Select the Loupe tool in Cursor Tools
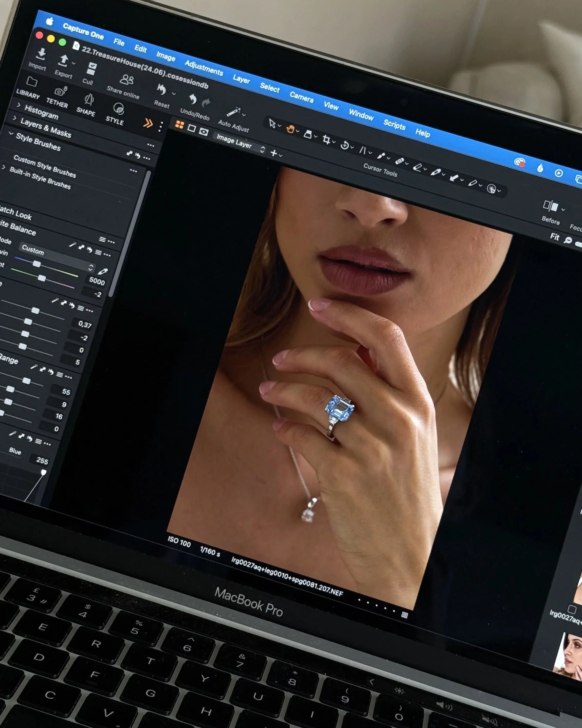Image resolution: width=582 pixels, height=728 pixels. [x=308, y=134]
